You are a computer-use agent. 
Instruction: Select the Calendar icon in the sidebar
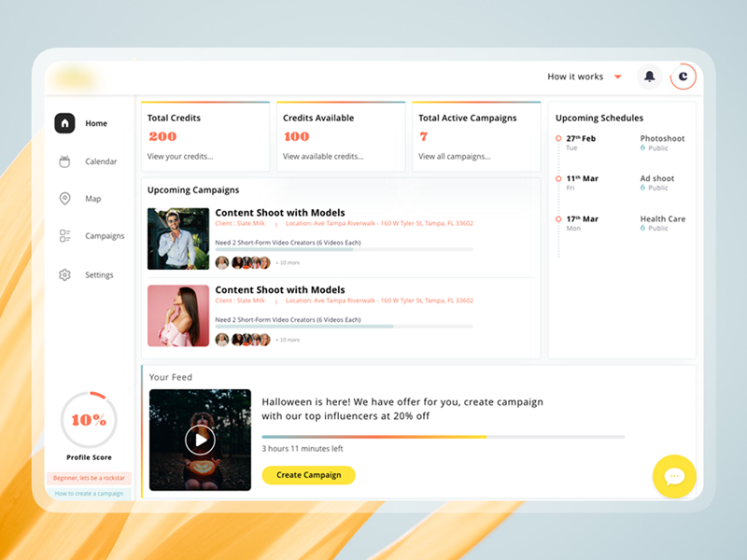point(65,161)
